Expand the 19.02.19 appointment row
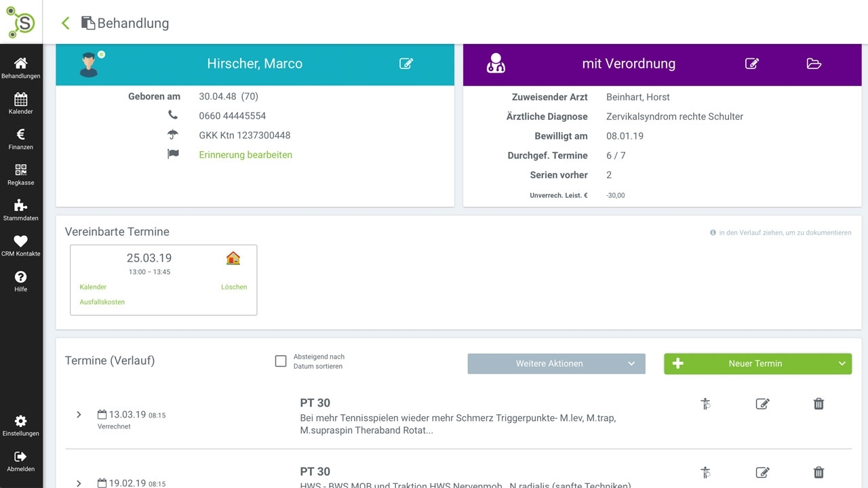 (79, 483)
